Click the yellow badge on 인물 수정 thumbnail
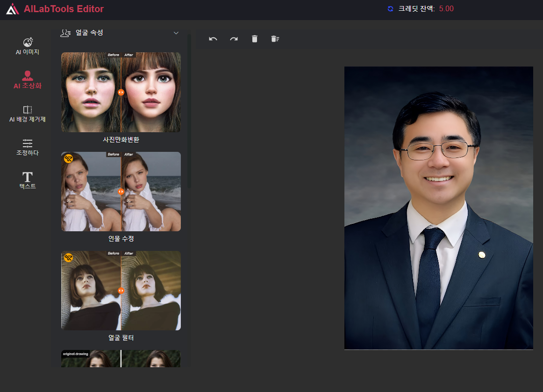543x392 pixels. pyautogui.click(x=69, y=158)
